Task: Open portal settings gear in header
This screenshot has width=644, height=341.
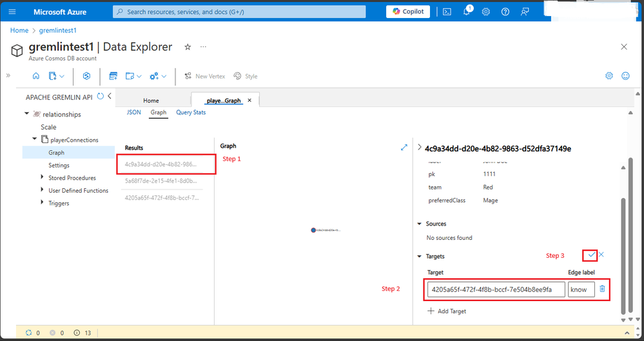Action: (486, 12)
